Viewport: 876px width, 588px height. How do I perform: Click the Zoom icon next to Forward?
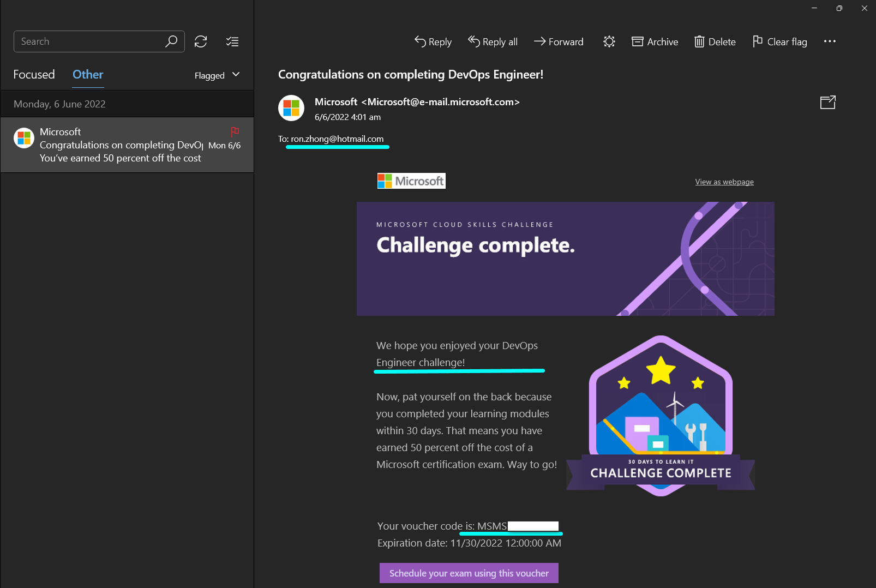pos(609,41)
